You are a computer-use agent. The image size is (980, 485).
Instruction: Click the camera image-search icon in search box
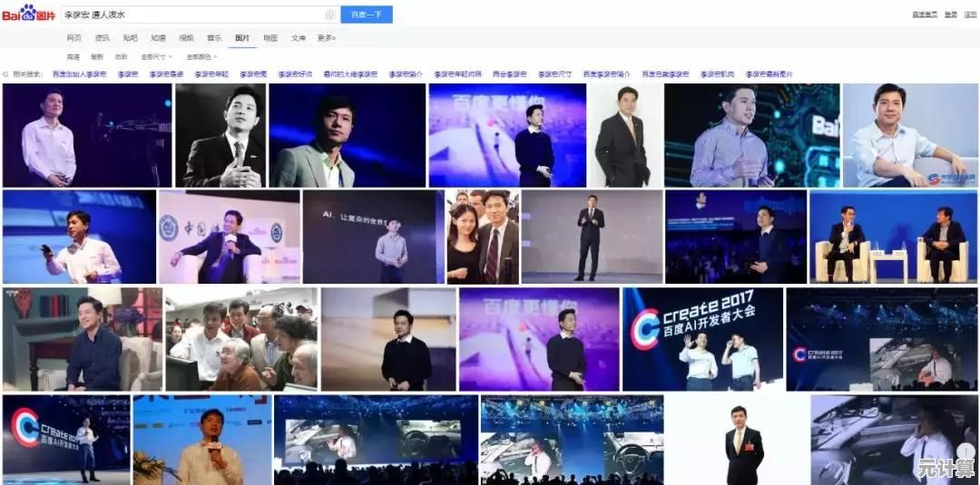click(x=329, y=15)
